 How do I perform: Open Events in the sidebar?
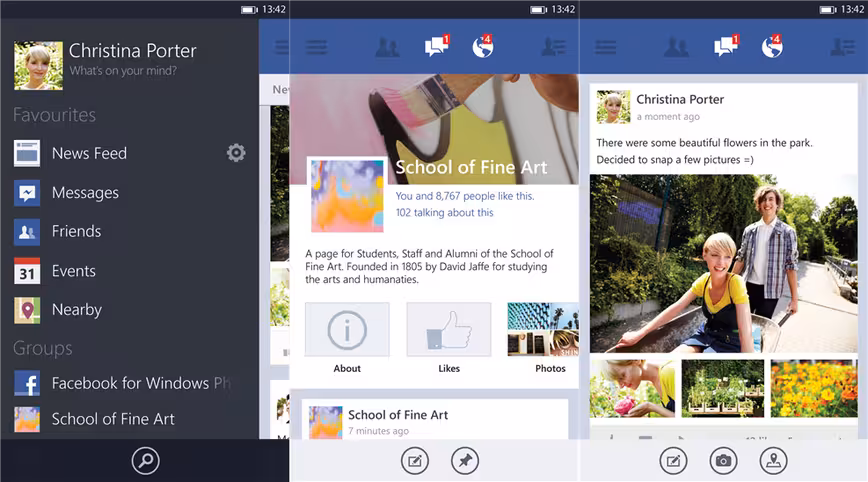74,271
